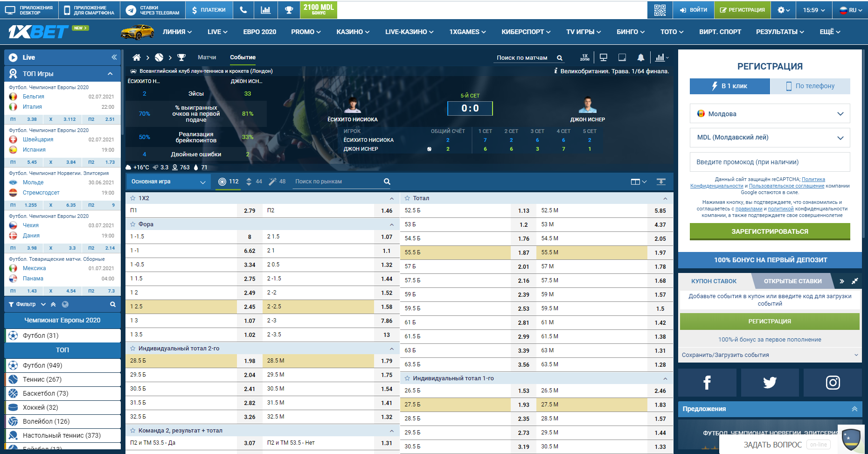Switch to ОТКРЫТЫЕ СТАВКИ tab

792,281
